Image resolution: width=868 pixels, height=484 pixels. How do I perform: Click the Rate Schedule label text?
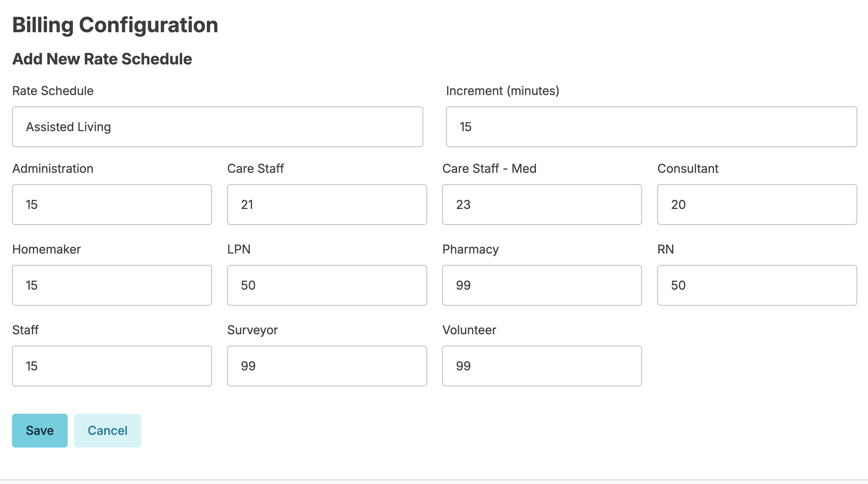coord(53,91)
